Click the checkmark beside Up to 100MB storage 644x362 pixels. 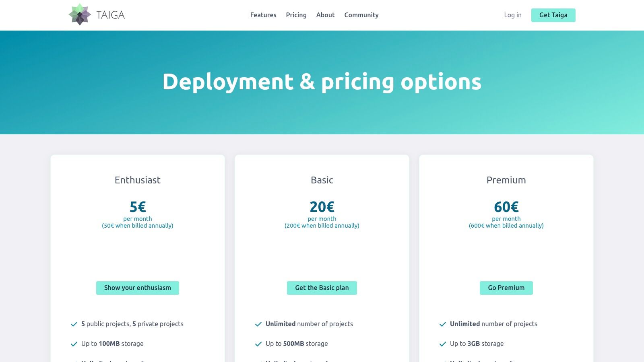(x=74, y=344)
